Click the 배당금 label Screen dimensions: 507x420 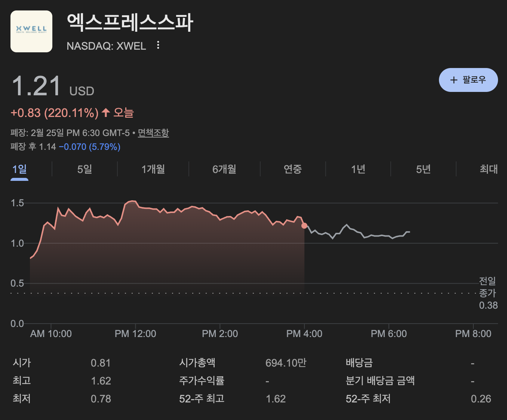tap(359, 363)
